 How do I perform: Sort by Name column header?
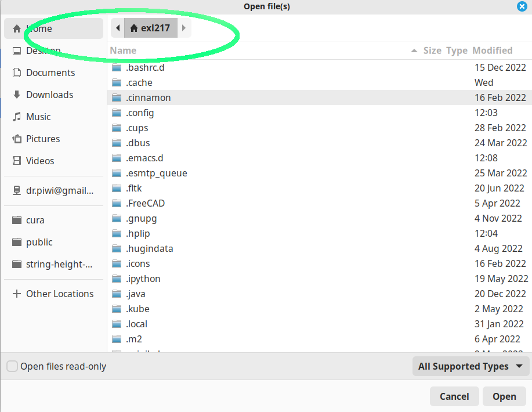[x=123, y=50]
